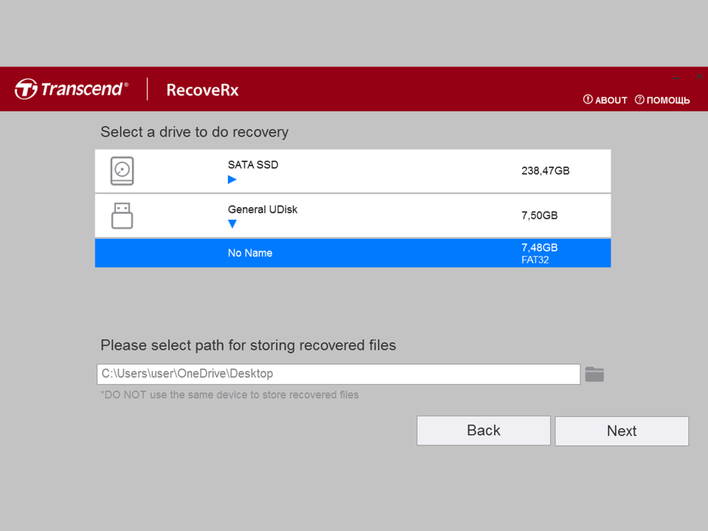708x531 pixels.
Task: Click the RecoveRx title text
Action: point(202,90)
